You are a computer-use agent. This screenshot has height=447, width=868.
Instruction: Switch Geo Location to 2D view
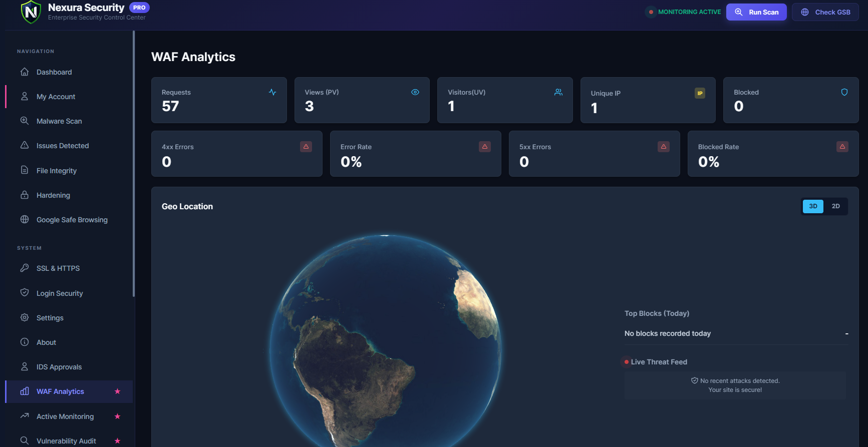coord(836,206)
